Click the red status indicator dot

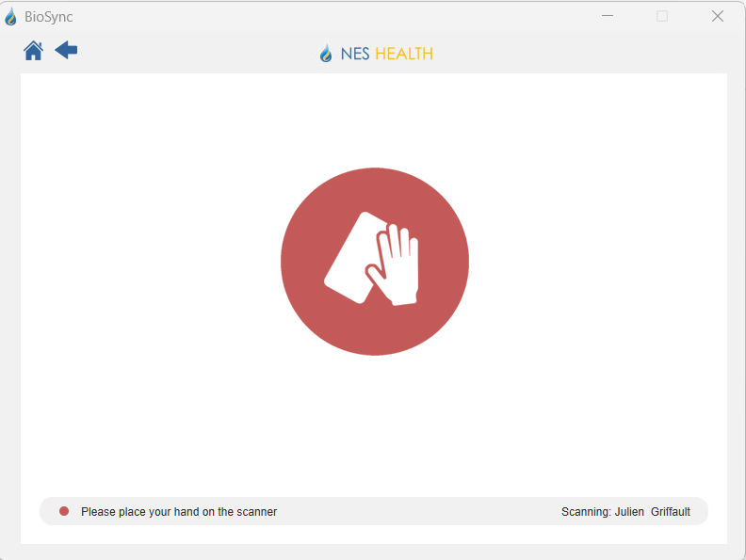tap(64, 511)
